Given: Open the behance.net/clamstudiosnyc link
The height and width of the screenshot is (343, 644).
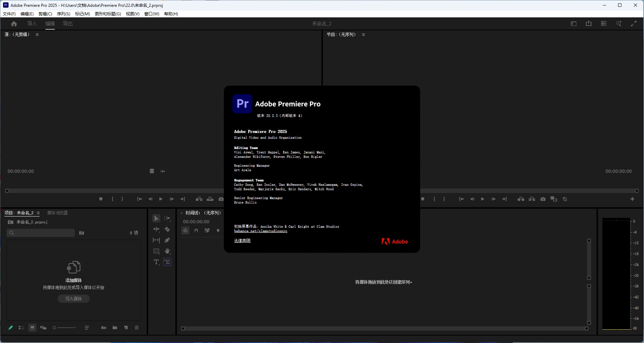Looking at the screenshot, I should click(261, 231).
